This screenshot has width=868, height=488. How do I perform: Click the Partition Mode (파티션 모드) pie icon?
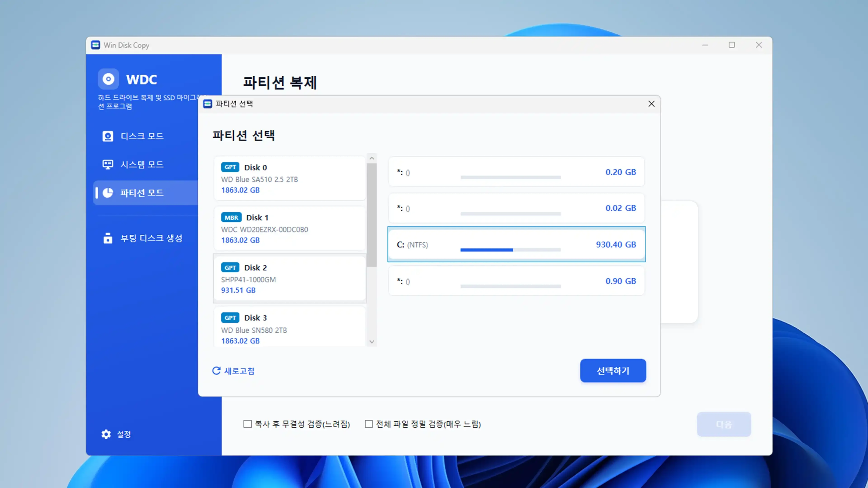[108, 193]
